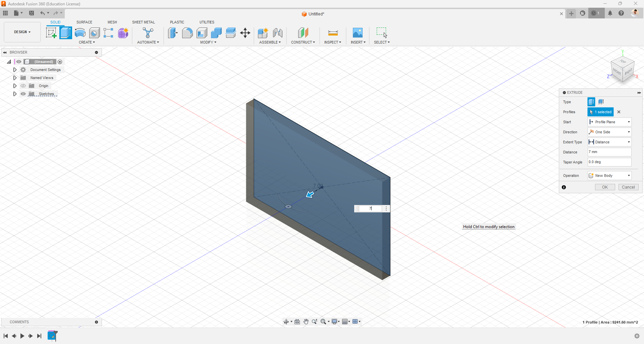
Task: Select the Thin Extrude type option
Action: tap(601, 102)
